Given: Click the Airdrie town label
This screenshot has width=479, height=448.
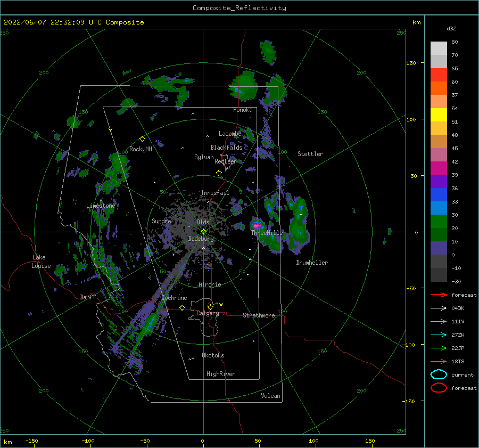Looking at the screenshot, I should tap(210, 284).
